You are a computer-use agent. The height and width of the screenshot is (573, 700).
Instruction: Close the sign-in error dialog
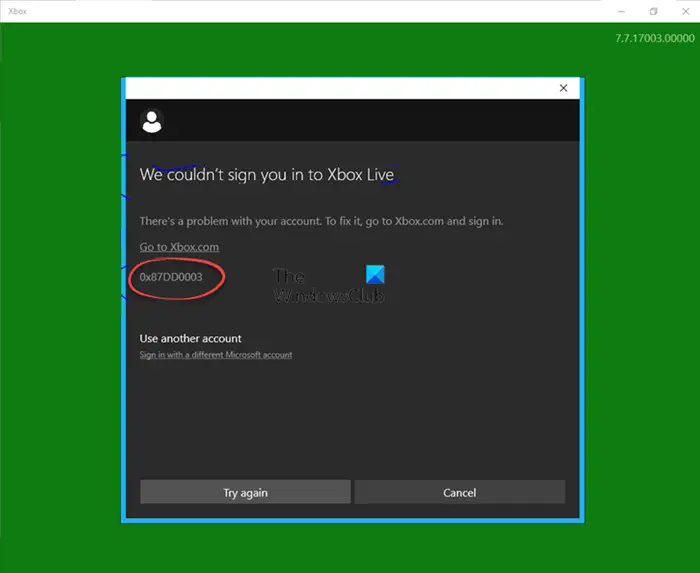[563, 88]
